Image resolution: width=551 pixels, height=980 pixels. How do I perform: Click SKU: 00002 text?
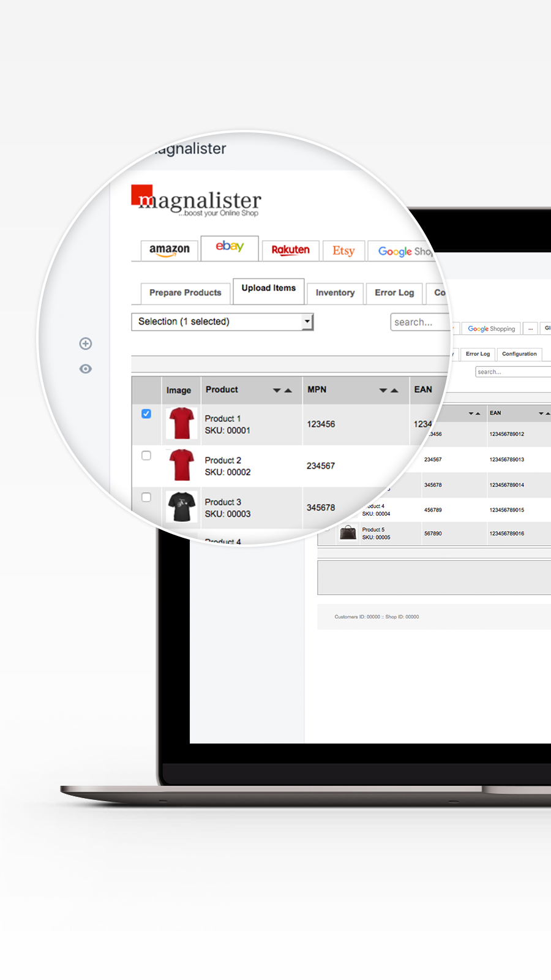[227, 472]
